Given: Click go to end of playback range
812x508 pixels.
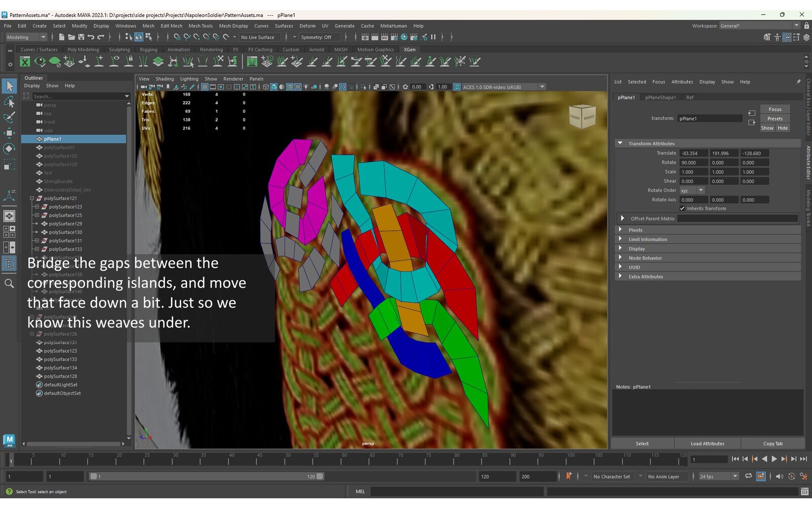Looking at the screenshot, I should pos(803,459).
